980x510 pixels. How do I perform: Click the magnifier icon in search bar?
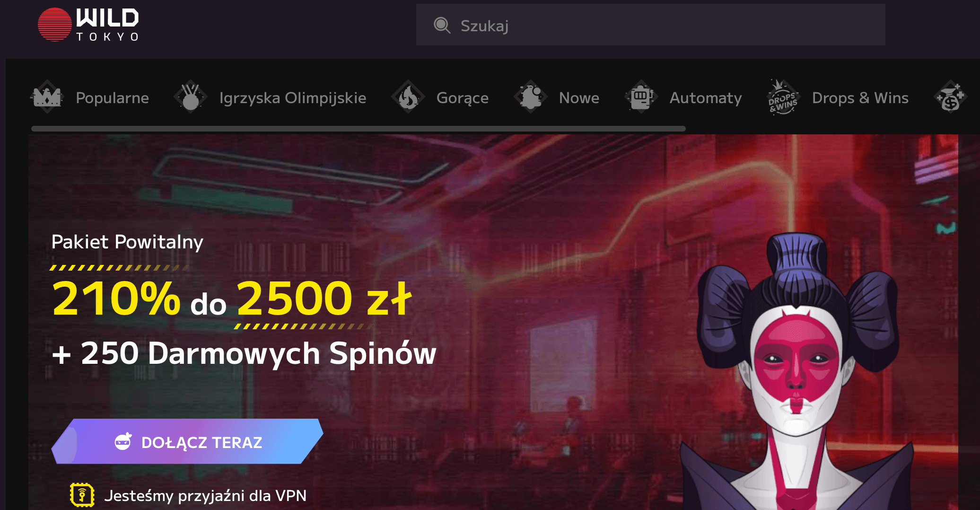(442, 25)
